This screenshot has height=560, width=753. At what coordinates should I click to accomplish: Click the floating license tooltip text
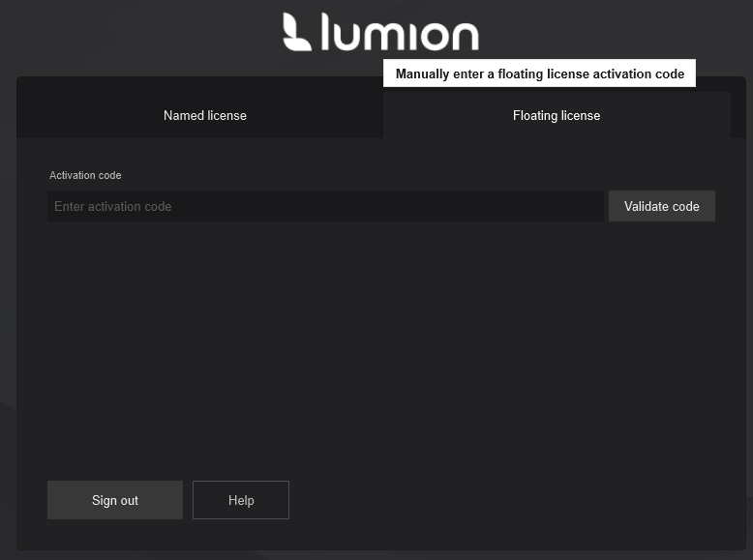pos(539,74)
